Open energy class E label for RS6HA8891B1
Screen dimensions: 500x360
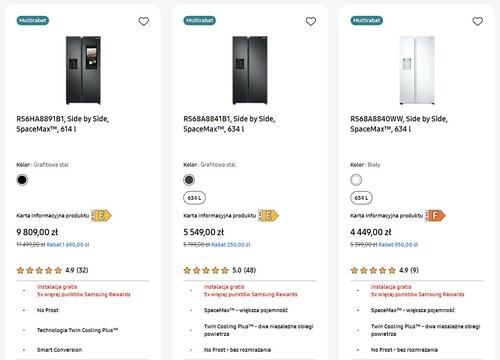pyautogui.click(x=101, y=216)
